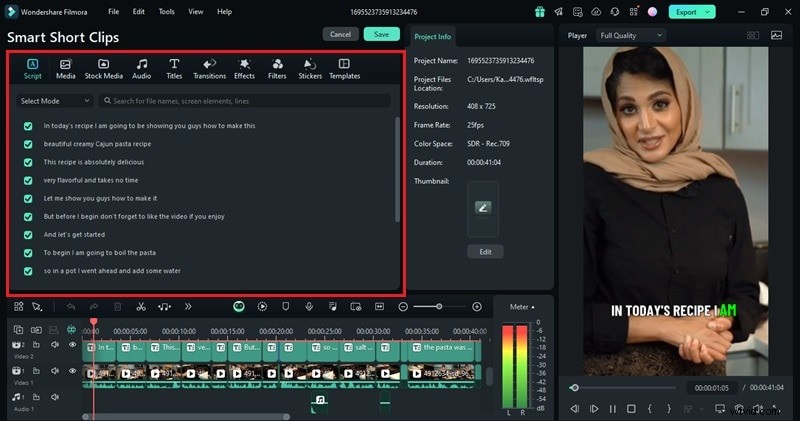Image resolution: width=800 pixels, height=421 pixels.
Task: Expand more timeline tools chevron
Action: pos(188,307)
